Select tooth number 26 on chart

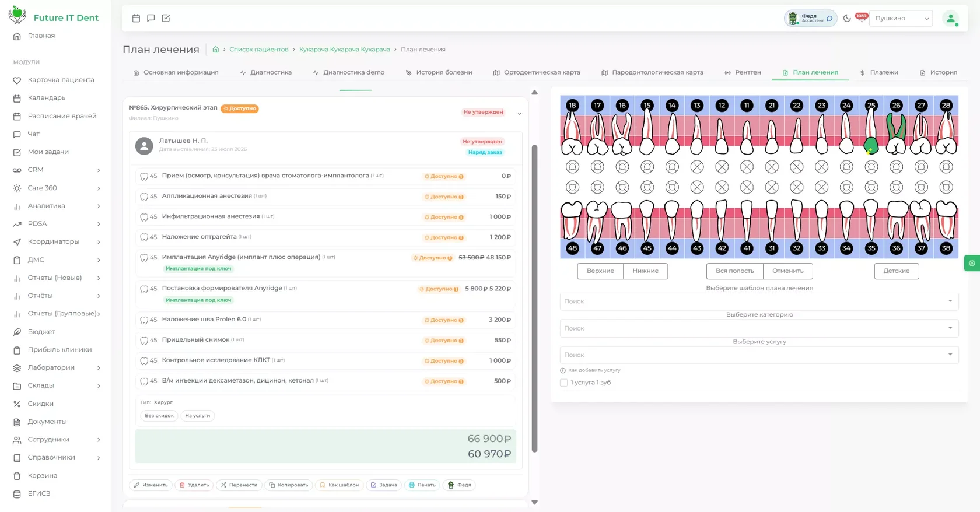[896, 106]
